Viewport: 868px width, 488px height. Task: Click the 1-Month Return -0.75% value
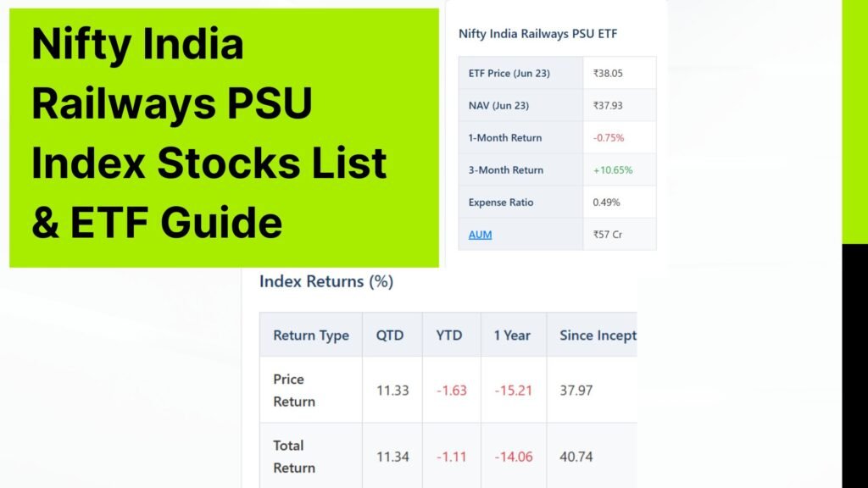click(609, 138)
